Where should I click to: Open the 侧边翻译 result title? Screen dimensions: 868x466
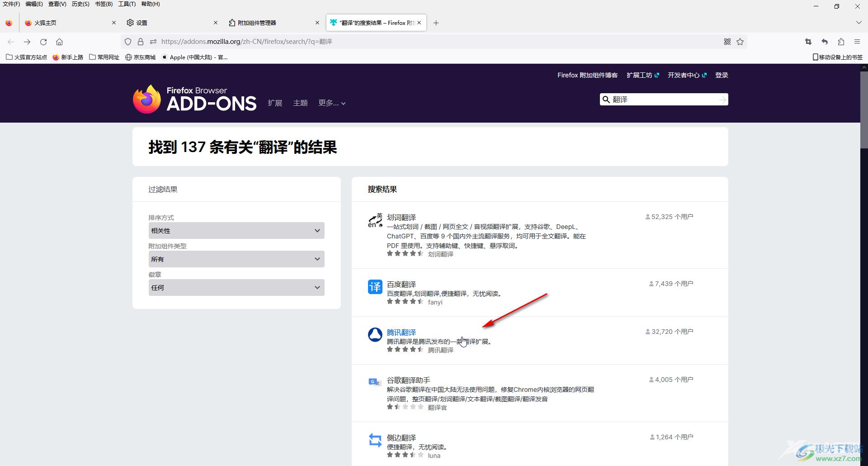pos(401,438)
